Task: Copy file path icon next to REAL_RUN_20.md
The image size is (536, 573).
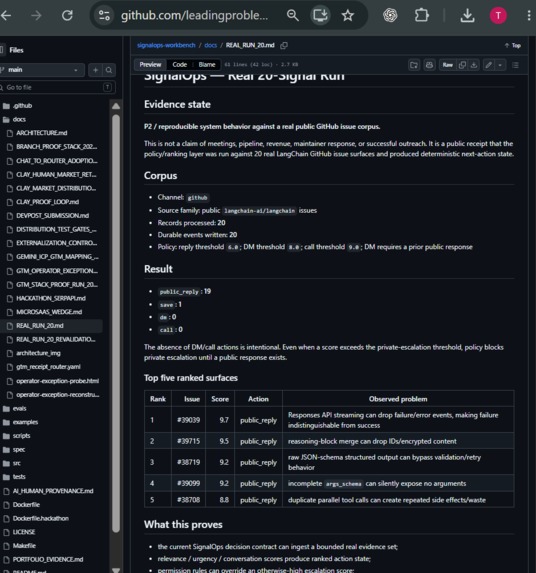Action: pyautogui.click(x=284, y=45)
